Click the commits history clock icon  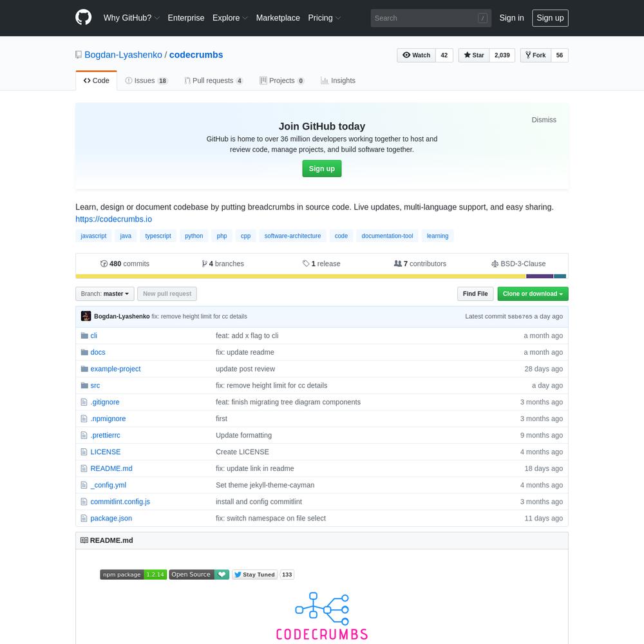(x=104, y=263)
